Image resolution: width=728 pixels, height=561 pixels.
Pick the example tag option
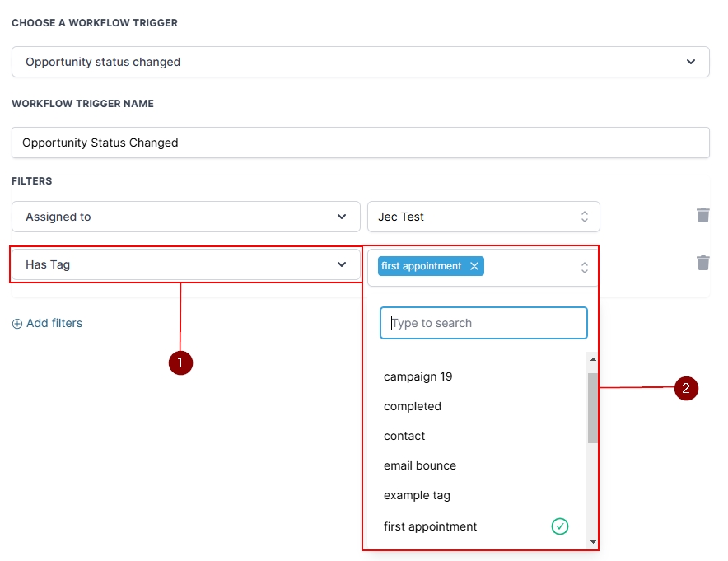417,495
